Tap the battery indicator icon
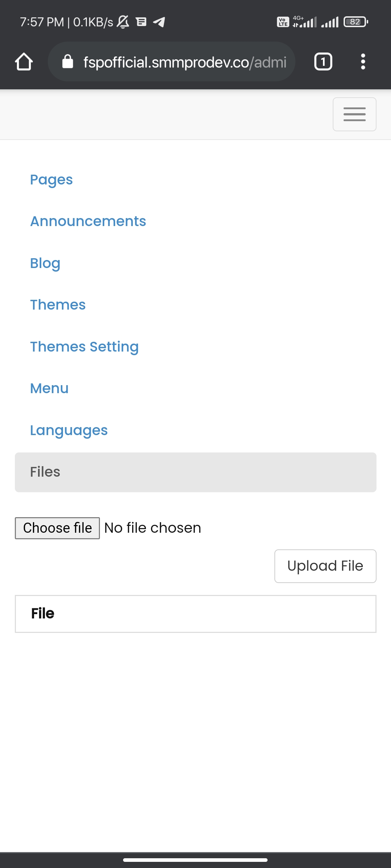Viewport: 391px width, 868px height. [x=356, y=22]
